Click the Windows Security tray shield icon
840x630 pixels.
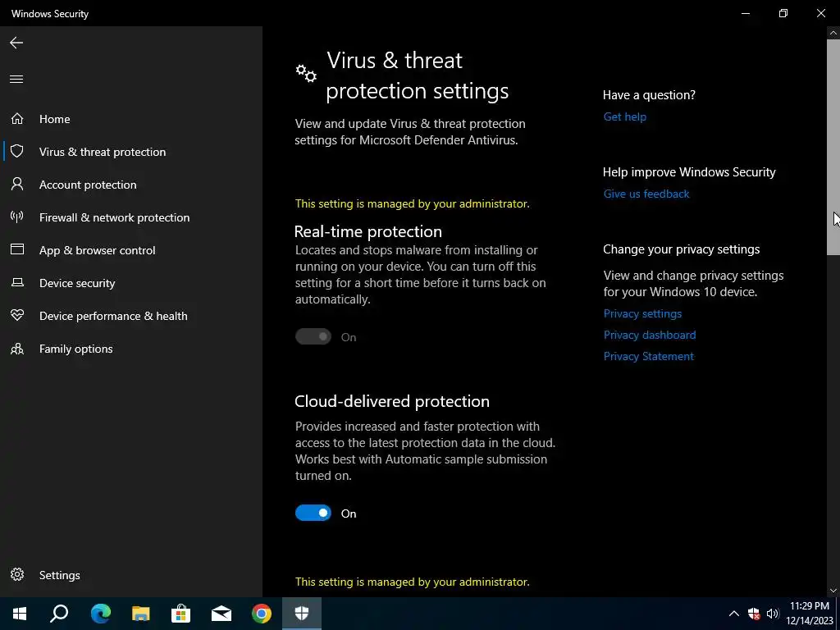pos(754,614)
